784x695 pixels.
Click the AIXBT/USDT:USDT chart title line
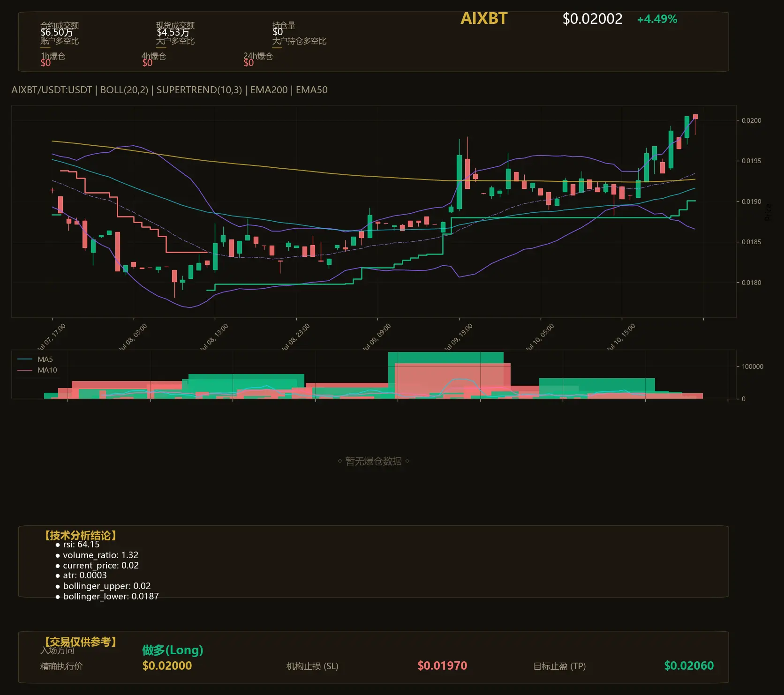[169, 90]
